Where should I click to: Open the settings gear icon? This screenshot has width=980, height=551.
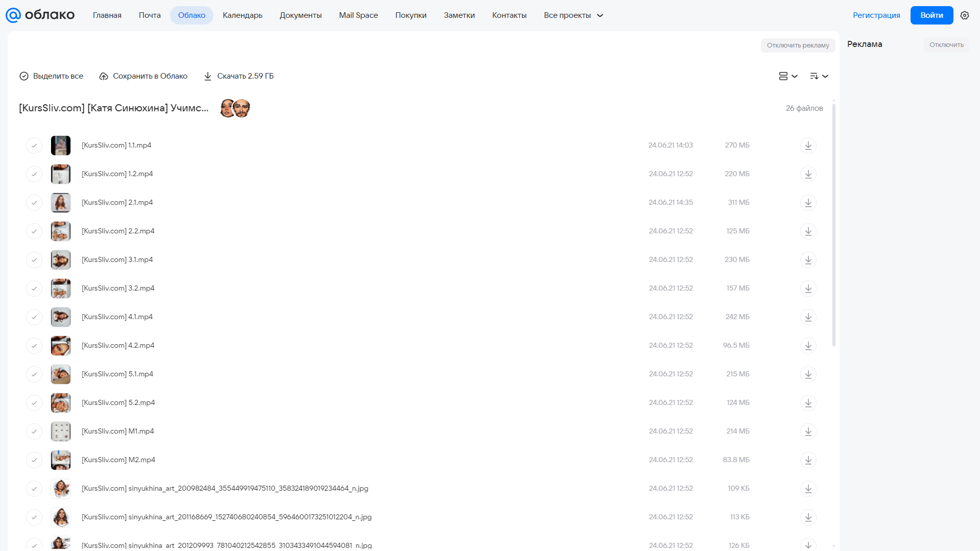(965, 15)
